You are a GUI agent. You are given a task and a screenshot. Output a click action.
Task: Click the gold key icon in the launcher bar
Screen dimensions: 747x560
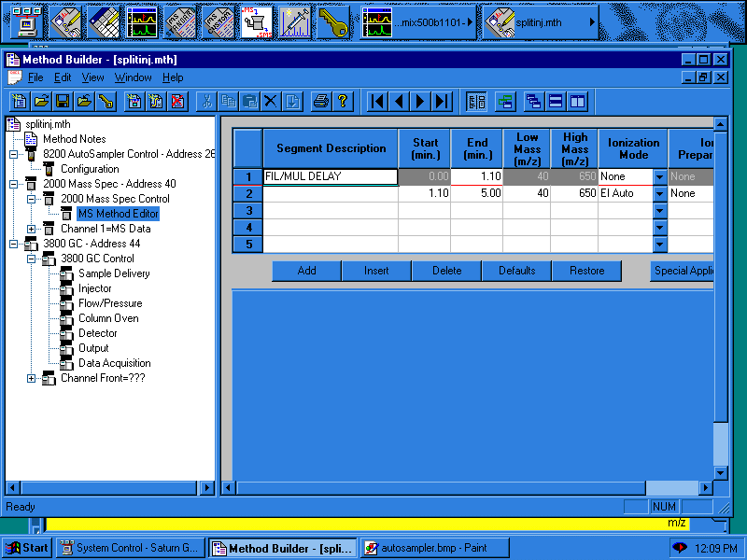click(x=332, y=21)
